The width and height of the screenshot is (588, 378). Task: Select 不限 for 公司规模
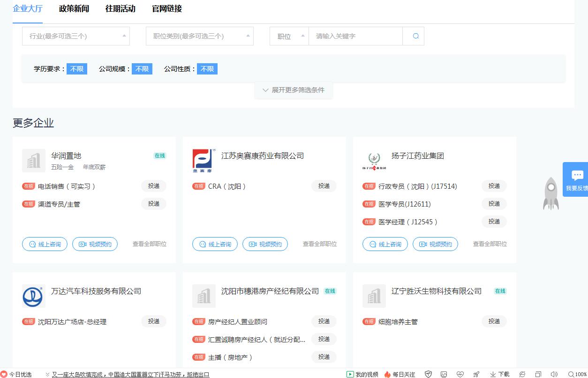[142, 69]
